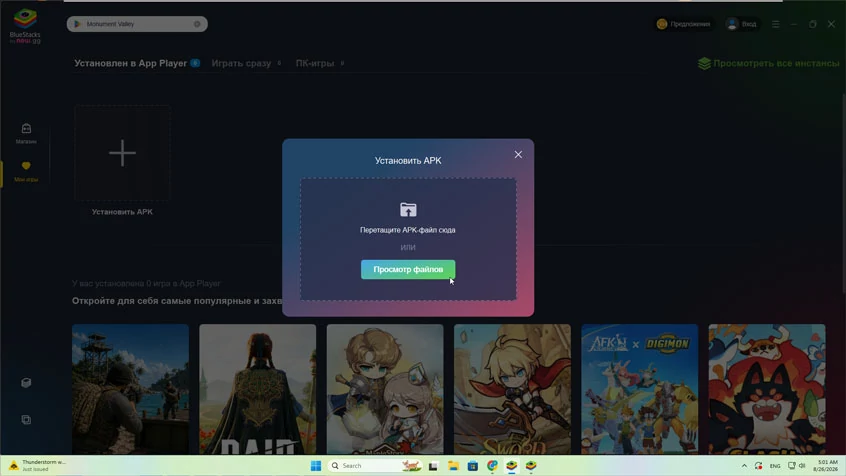846x476 pixels.
Task: Open Магазин in the sidebar
Action: 26,133
